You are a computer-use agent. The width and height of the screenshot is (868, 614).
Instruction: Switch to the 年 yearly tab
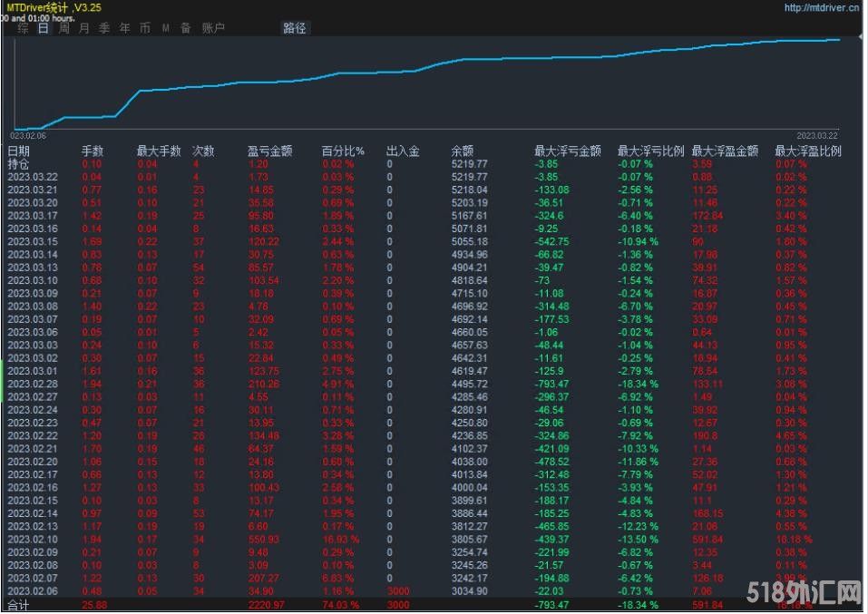[125, 28]
